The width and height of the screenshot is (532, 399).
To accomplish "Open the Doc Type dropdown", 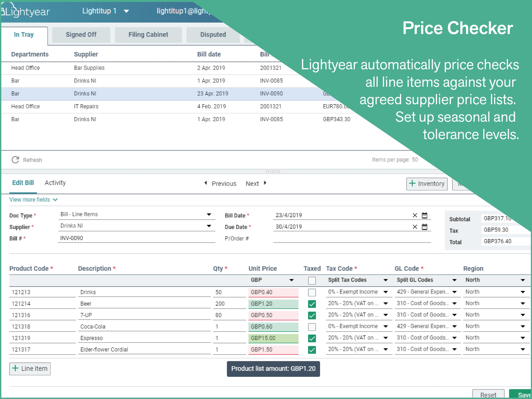I will coord(209,214).
